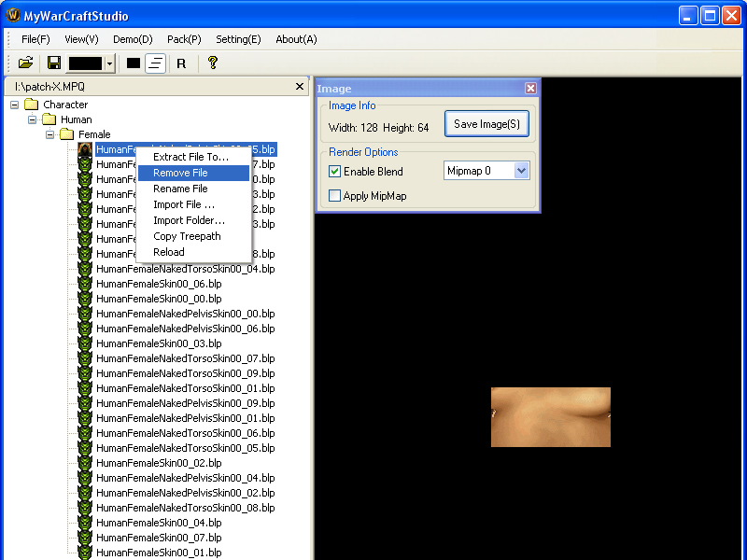Open the Mipmap 0 dropdown
747x560 pixels.
[x=521, y=171]
